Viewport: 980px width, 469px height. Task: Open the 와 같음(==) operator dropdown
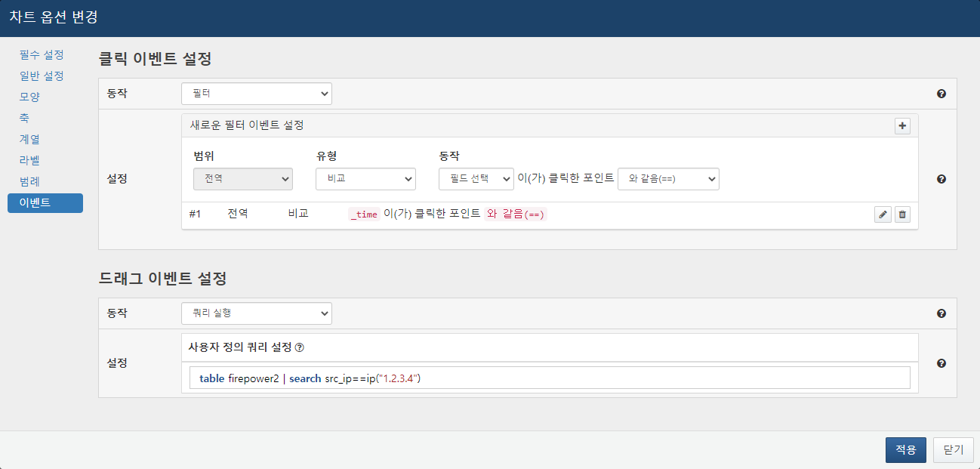668,179
